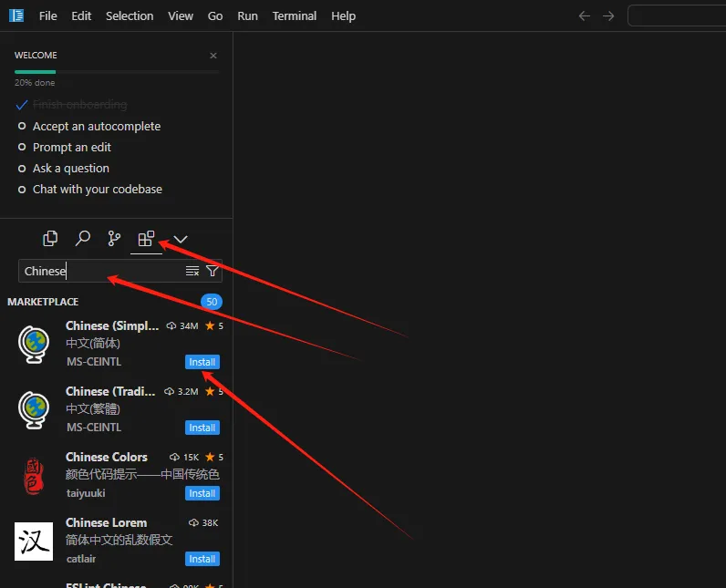Open the extensions filter funnel icon

213,271
